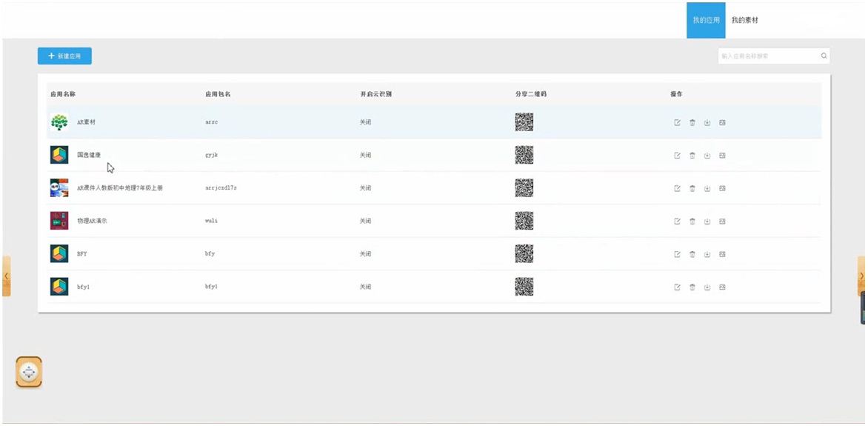Click the search magnifier icon
868x426 pixels.
(824, 56)
